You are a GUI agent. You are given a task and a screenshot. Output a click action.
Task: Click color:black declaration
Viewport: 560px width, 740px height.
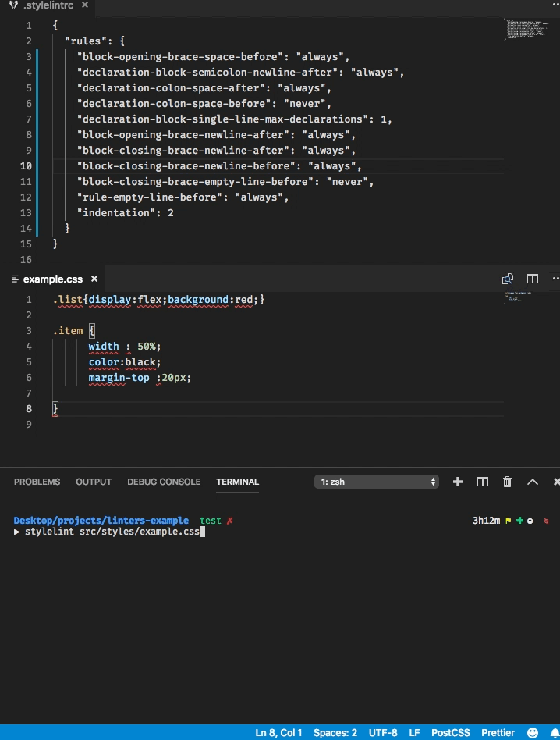[125, 362]
